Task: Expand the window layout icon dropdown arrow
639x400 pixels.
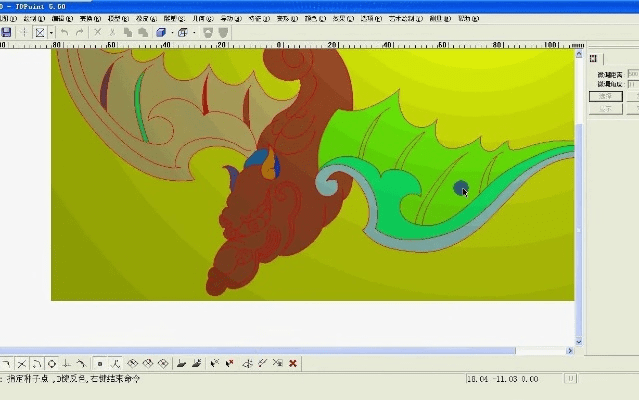Action: point(195,33)
